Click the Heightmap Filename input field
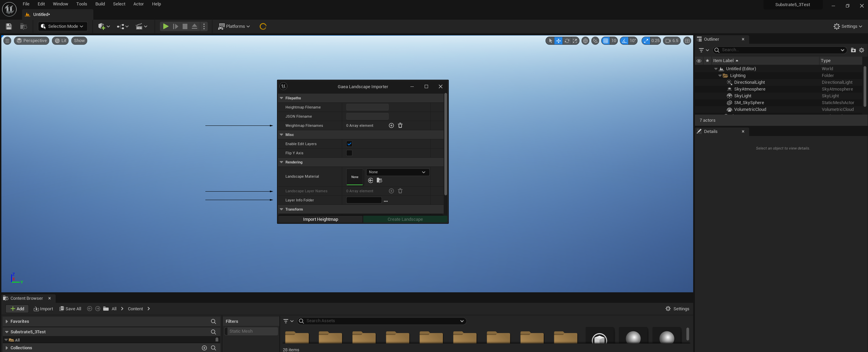868x352 pixels. point(367,107)
